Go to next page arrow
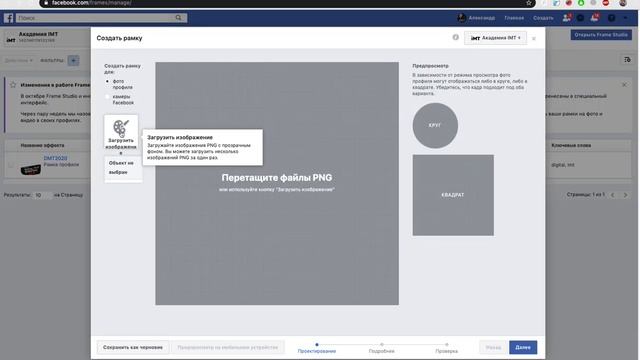This screenshot has width=640, height=360. coord(625,195)
